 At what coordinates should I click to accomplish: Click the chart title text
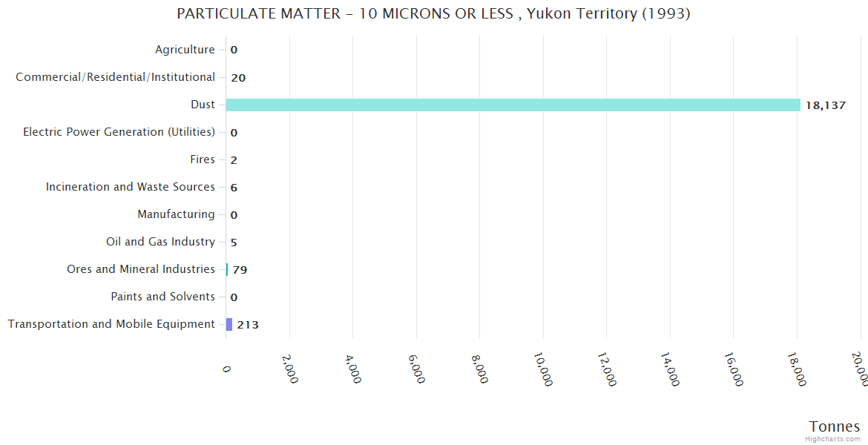(x=433, y=14)
